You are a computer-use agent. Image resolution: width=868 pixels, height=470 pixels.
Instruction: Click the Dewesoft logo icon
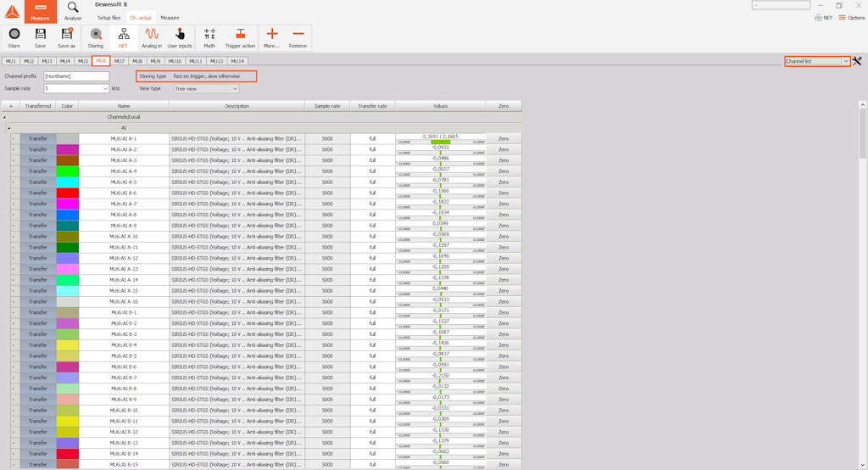[x=12, y=11]
